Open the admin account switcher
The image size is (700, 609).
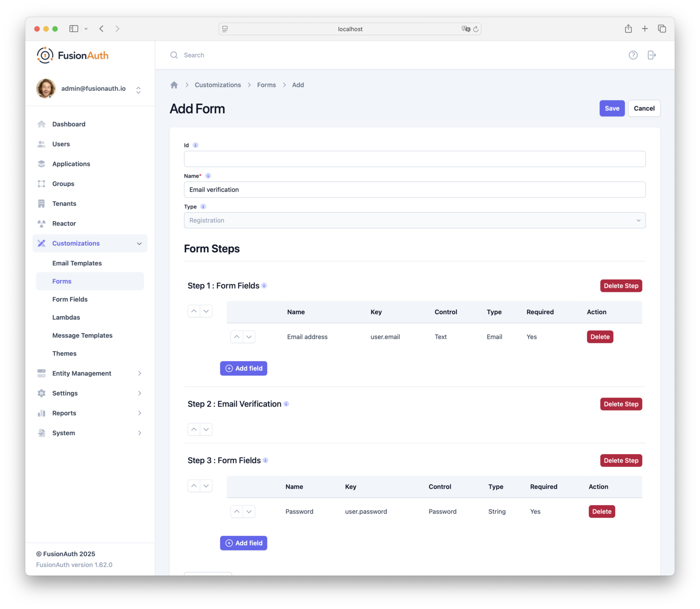point(138,90)
